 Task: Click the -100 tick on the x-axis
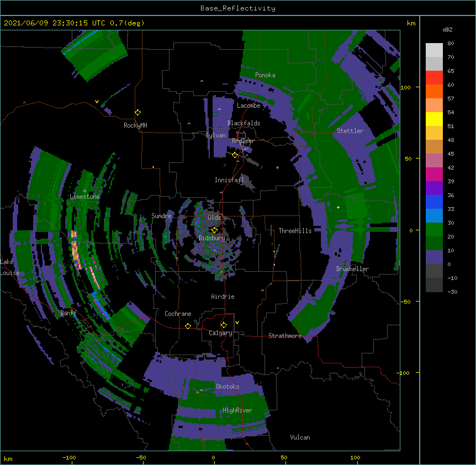pos(69,457)
